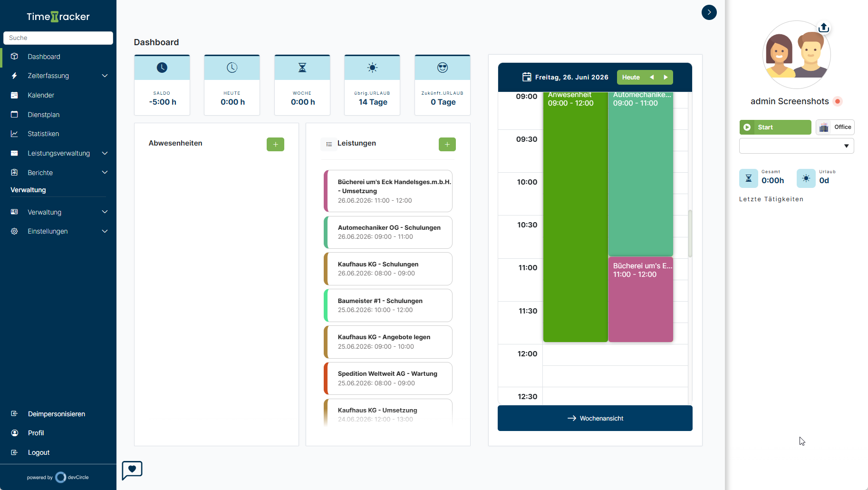Open Dashboard menu item
The image size is (868, 490).
tap(58, 56)
